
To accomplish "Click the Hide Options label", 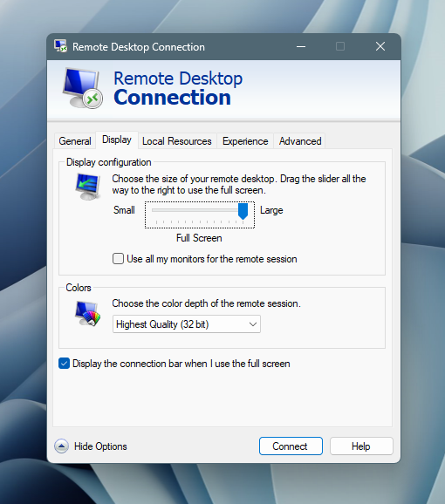I will tap(100, 446).
